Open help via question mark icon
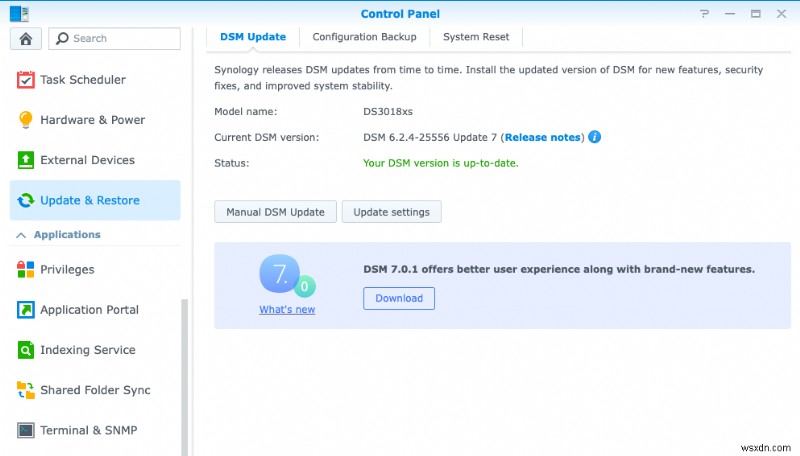This screenshot has height=456, width=800. [705, 14]
